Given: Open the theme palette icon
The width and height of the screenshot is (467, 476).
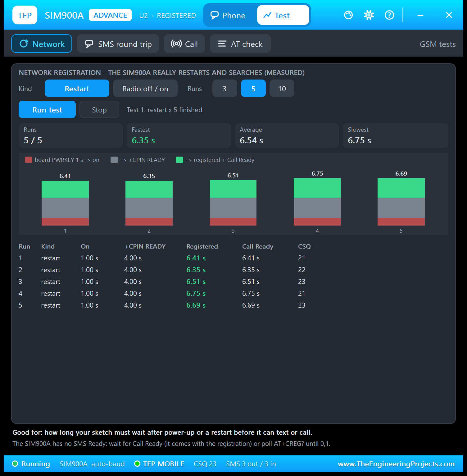Looking at the screenshot, I should coord(348,15).
